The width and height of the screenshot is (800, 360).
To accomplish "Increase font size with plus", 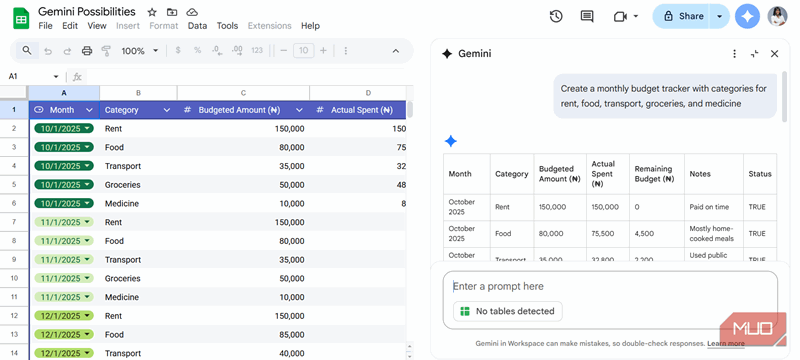I will tap(323, 50).
